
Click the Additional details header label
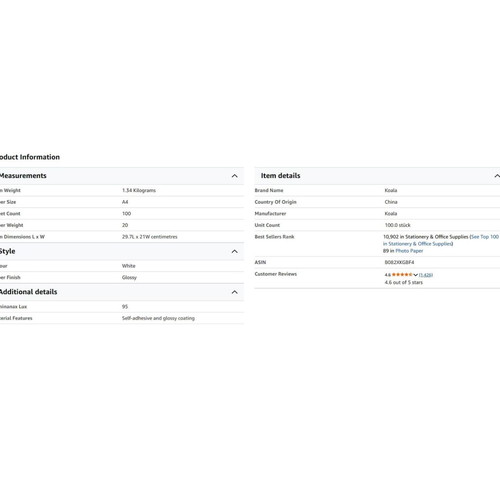(28, 292)
